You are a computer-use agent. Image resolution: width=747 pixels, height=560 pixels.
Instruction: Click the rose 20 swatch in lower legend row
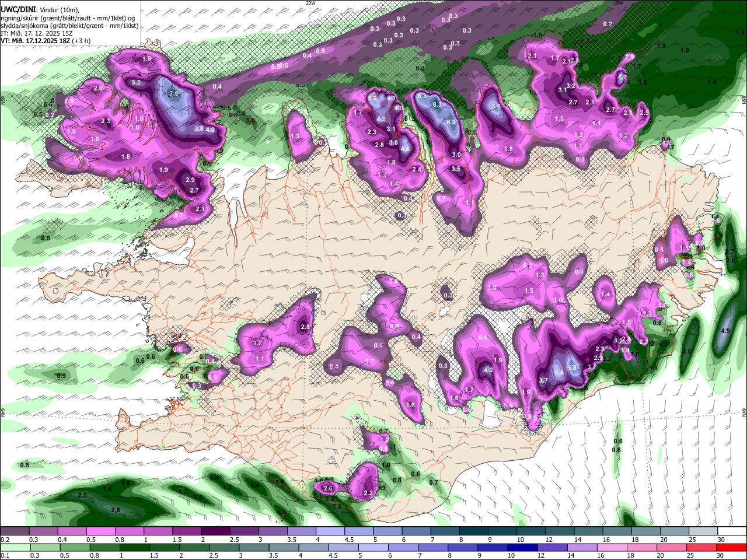672,547
